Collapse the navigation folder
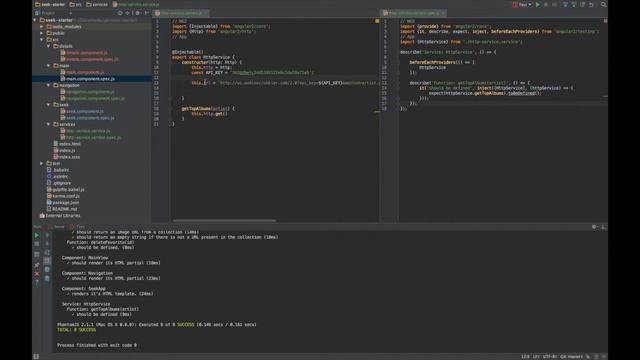 tap(49, 85)
